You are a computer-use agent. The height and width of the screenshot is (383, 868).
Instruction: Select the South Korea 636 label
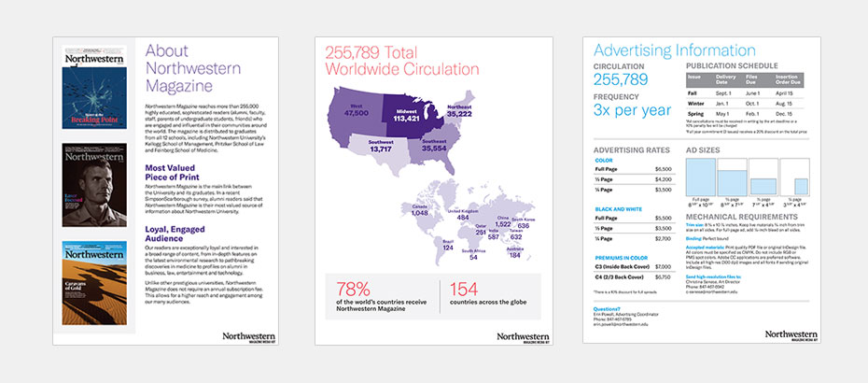coord(524,223)
